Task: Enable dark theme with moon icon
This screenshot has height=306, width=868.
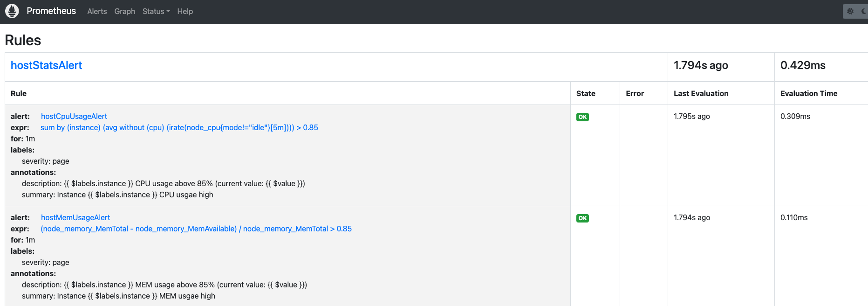Action: click(x=864, y=11)
